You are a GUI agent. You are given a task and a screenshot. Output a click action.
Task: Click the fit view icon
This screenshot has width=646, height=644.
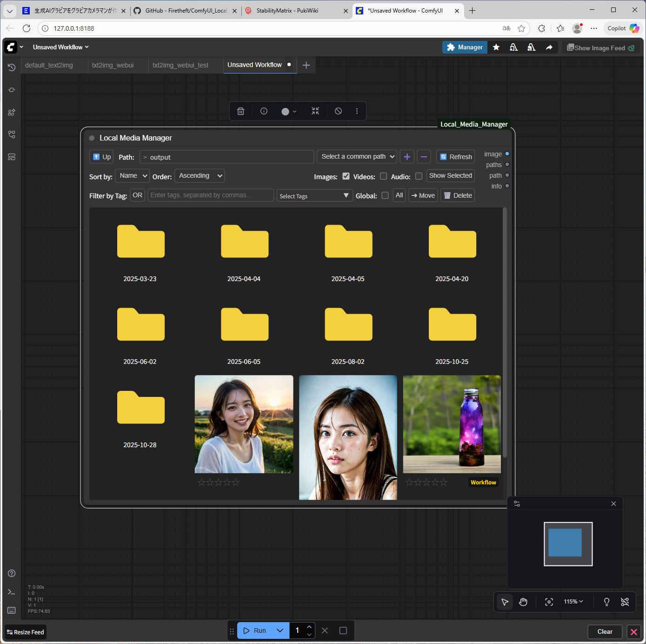pos(549,602)
